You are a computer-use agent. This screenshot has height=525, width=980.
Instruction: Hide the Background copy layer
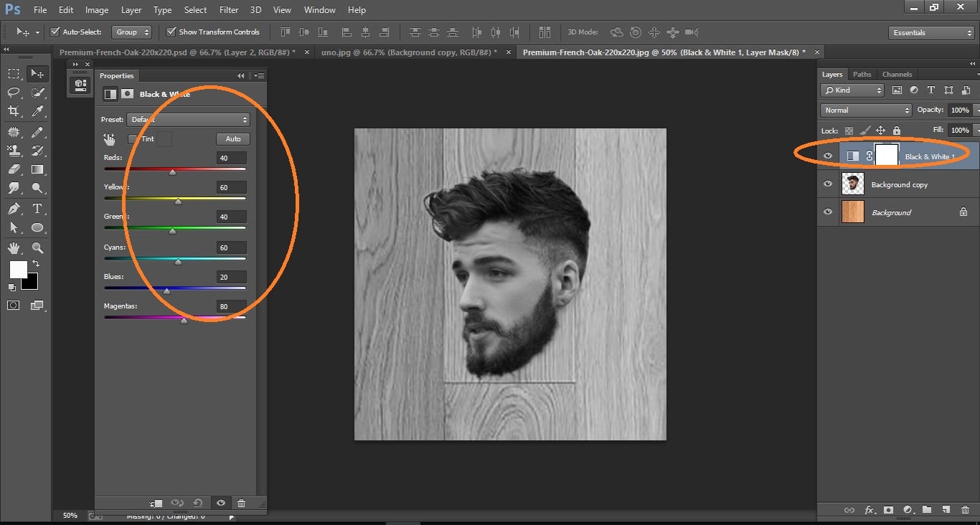pos(828,184)
